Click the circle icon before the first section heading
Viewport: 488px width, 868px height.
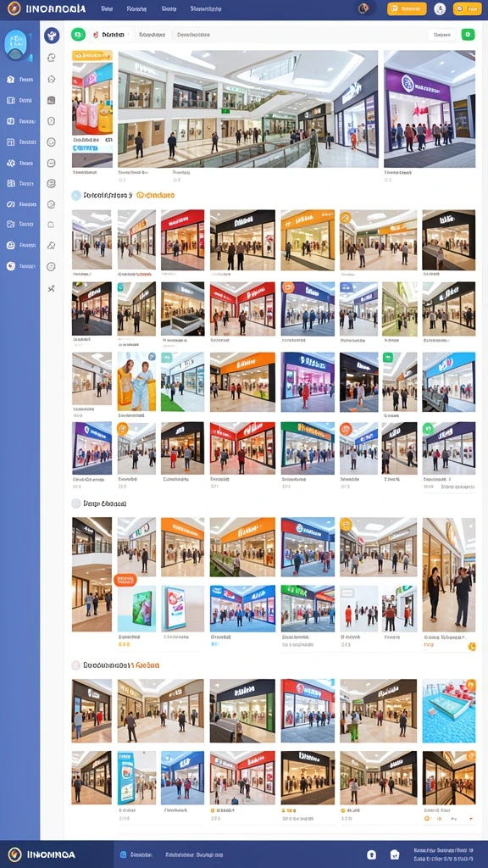[76, 196]
